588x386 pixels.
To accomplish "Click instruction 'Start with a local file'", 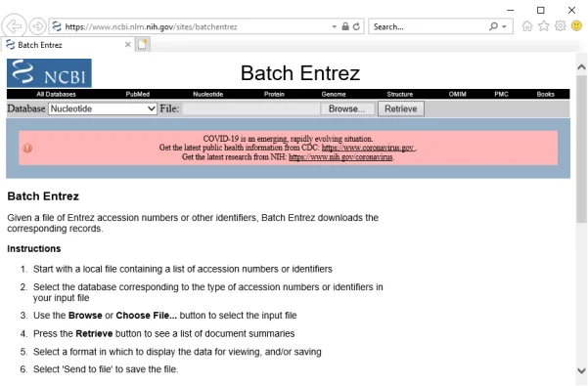I will (183, 269).
